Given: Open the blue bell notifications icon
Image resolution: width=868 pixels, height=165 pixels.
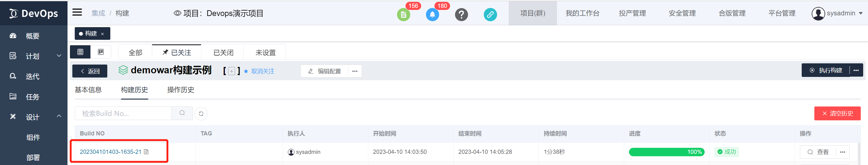Looking at the screenshot, I should point(432,14).
